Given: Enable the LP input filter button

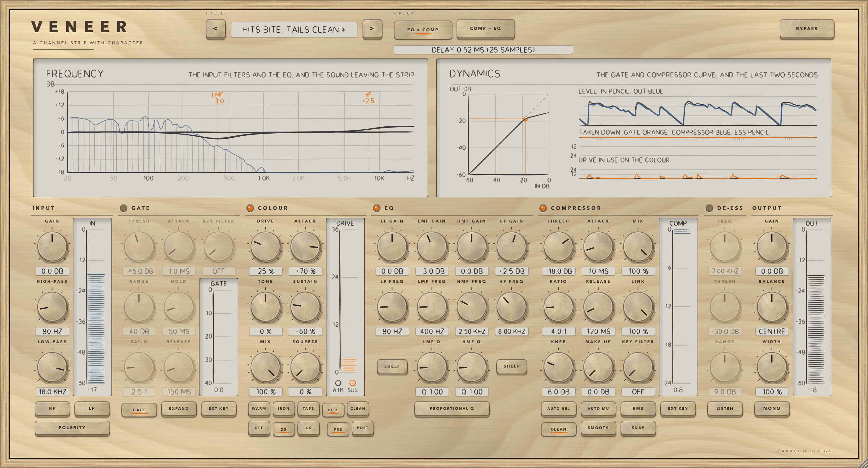Looking at the screenshot, I should [x=92, y=409].
